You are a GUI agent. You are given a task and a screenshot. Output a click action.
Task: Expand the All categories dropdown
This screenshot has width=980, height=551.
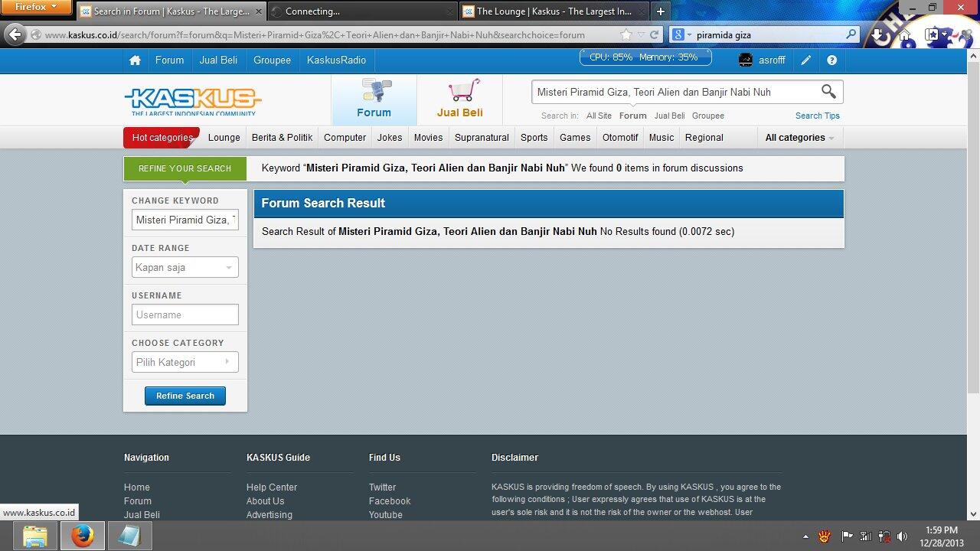pos(799,138)
